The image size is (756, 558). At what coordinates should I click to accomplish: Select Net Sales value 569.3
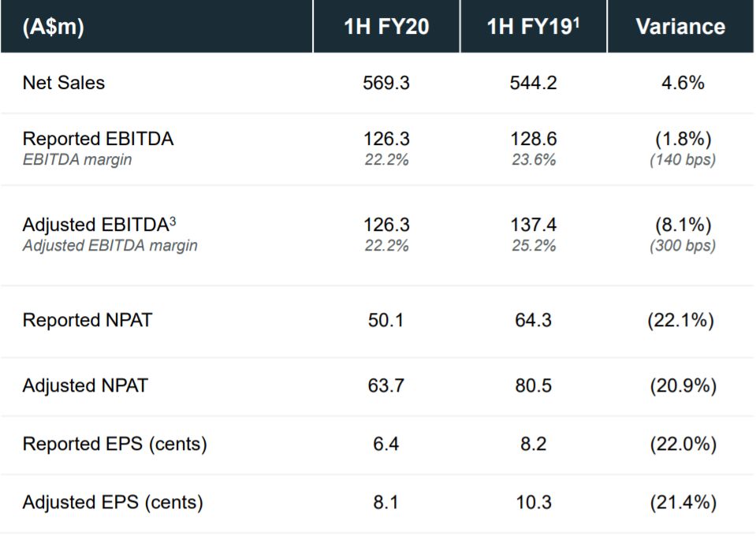(386, 83)
